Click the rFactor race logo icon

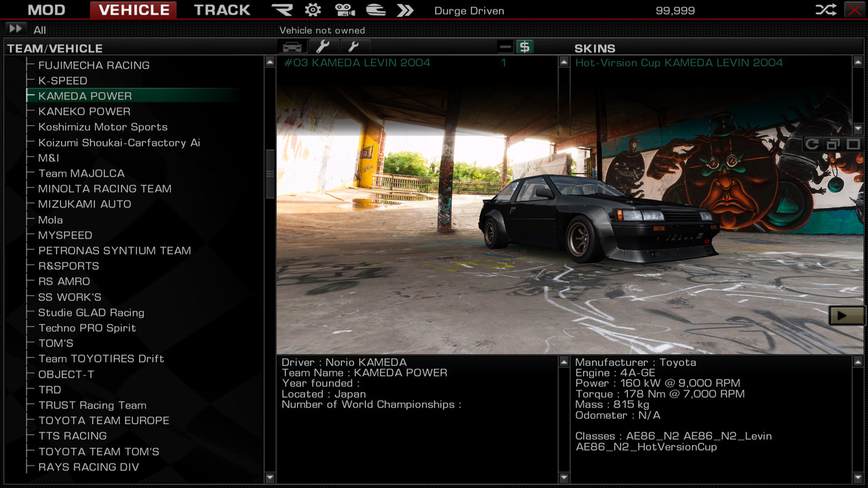[283, 9]
